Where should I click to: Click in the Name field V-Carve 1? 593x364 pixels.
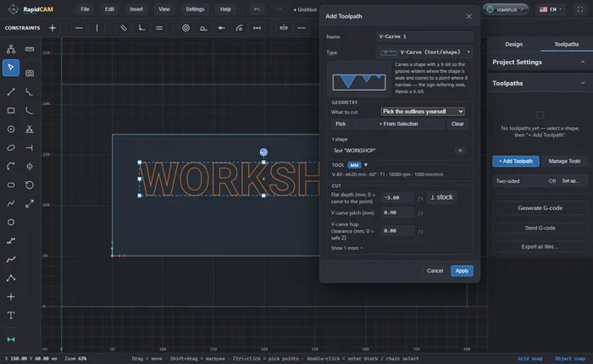coord(424,36)
